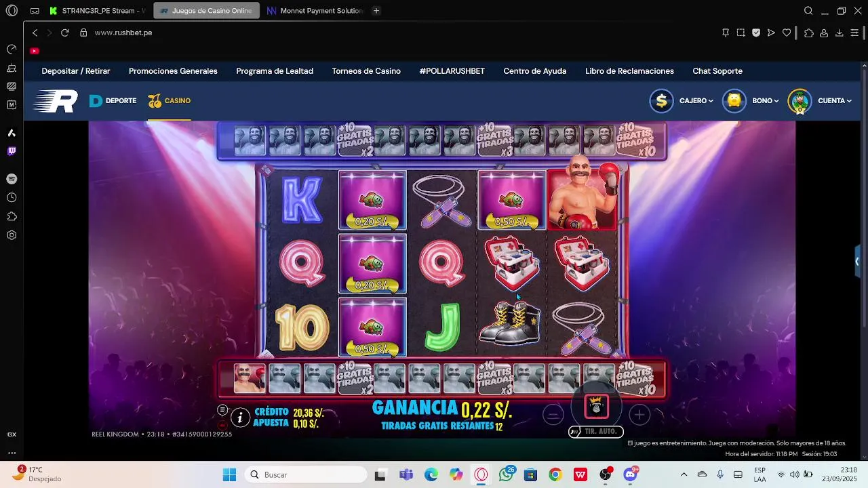Open a new browser tab
This screenshot has width=868, height=488.
(x=376, y=11)
